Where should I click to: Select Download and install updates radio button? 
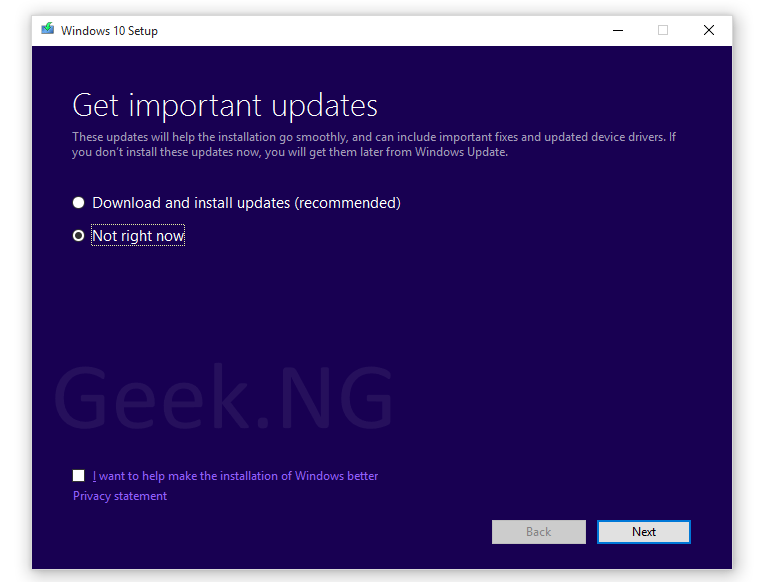(78, 203)
